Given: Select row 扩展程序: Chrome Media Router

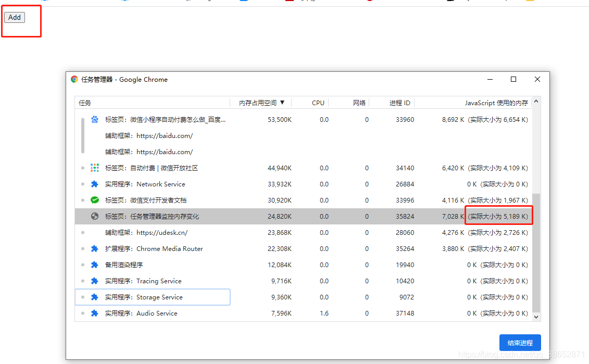Looking at the screenshot, I should pyautogui.click(x=304, y=249).
